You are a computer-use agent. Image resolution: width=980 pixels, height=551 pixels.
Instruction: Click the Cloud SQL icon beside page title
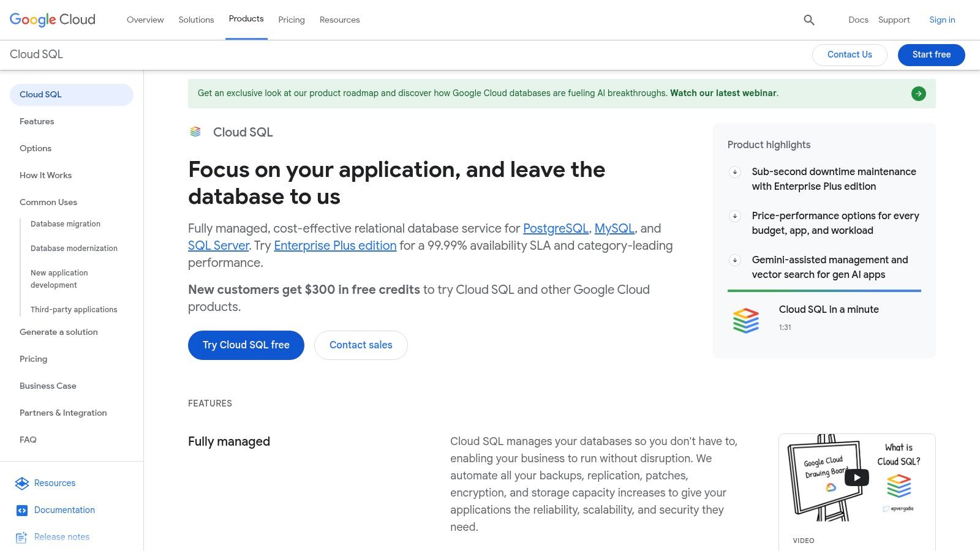coord(195,132)
